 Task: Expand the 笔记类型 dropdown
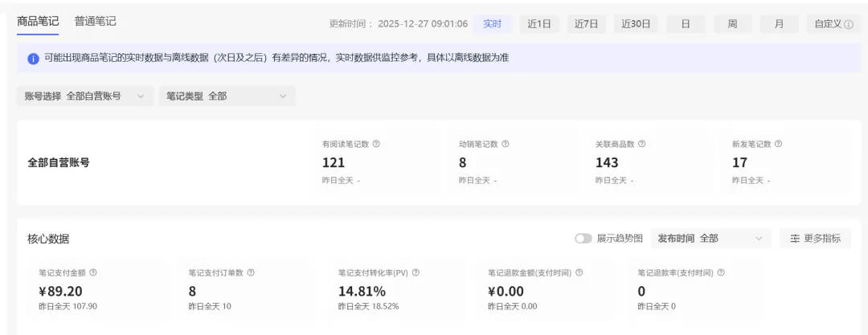(227, 96)
